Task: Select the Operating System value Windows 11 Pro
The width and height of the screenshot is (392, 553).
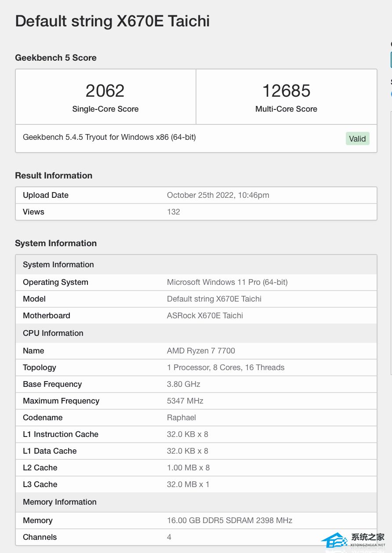Action: point(227,282)
